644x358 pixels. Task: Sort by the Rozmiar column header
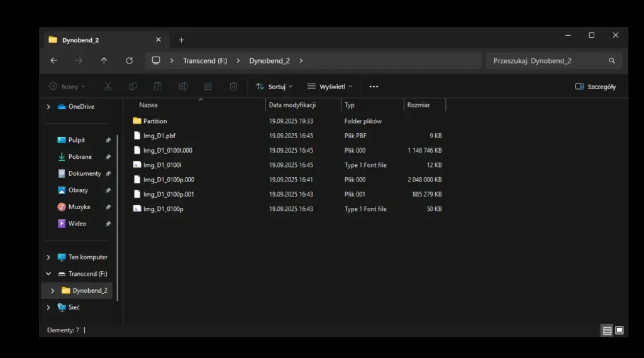coord(419,105)
